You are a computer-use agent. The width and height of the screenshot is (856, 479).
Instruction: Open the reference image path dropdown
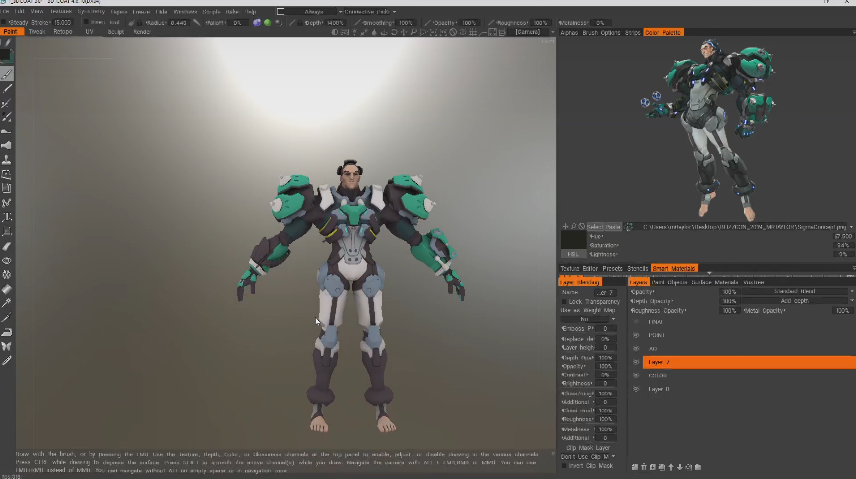point(851,227)
